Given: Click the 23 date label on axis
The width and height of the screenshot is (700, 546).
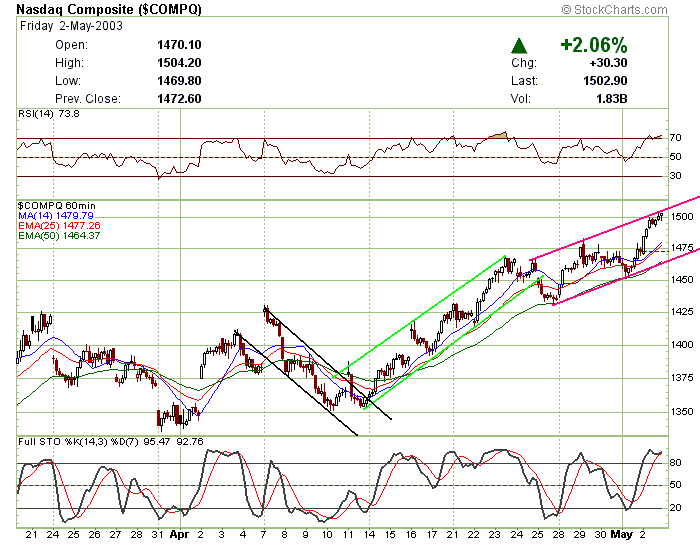Looking at the screenshot, I should pyautogui.click(x=494, y=534).
